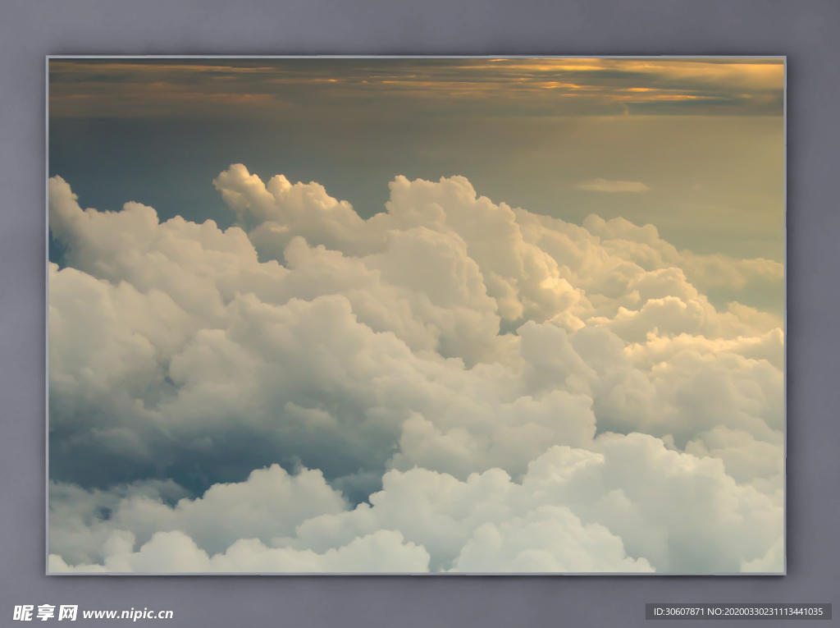The image size is (840, 628).
Task: Click the gray wall between watermark and ID
Action: 410,612
